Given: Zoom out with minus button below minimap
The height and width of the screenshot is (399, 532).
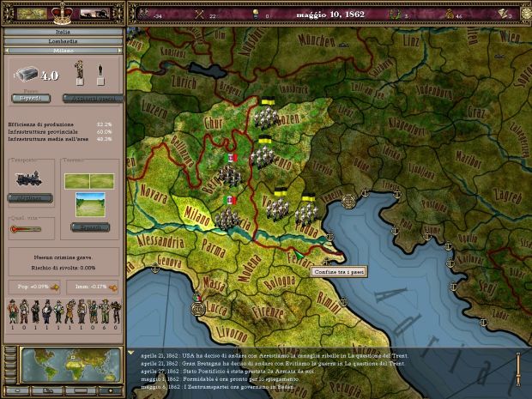Looking at the screenshot, I should click(17, 391).
